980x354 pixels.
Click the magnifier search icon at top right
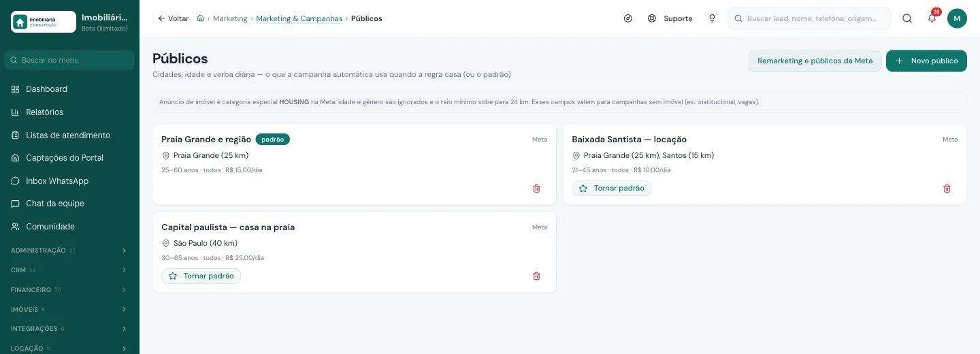907,18
